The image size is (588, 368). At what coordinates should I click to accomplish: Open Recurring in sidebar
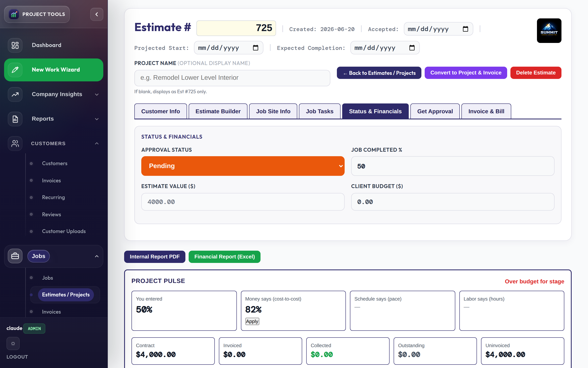click(x=53, y=197)
